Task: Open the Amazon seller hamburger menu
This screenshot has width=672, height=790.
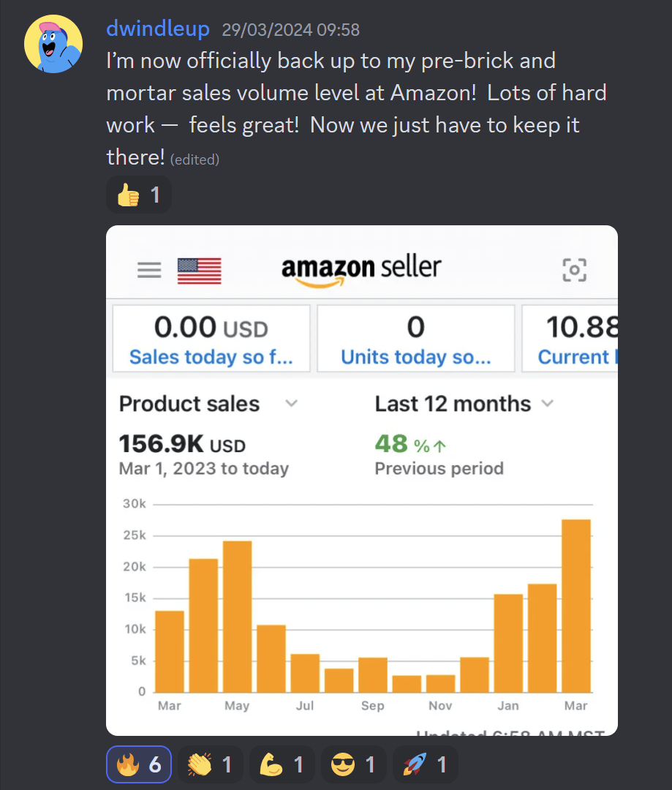Action: click(x=149, y=271)
